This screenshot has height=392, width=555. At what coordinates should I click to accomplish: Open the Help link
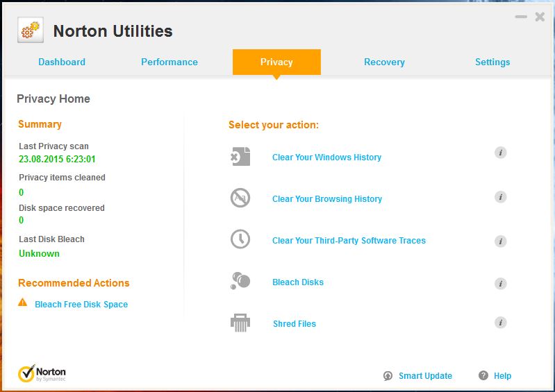(503, 376)
